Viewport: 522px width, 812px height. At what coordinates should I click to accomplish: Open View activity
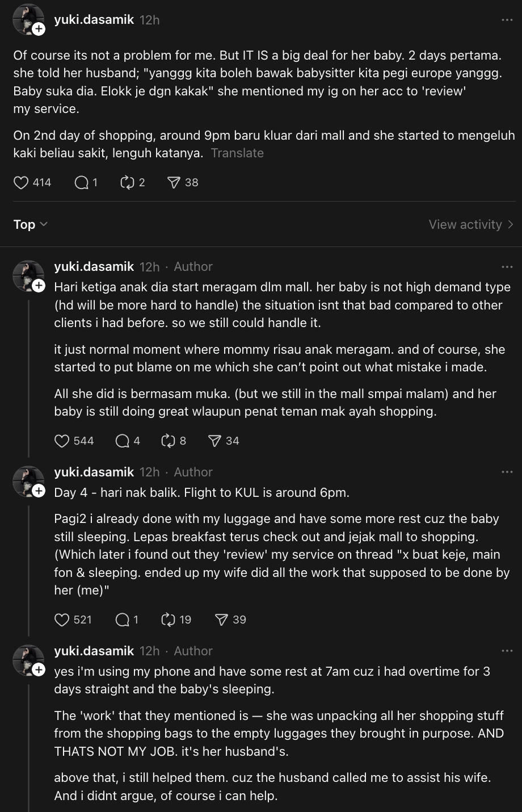tap(470, 224)
